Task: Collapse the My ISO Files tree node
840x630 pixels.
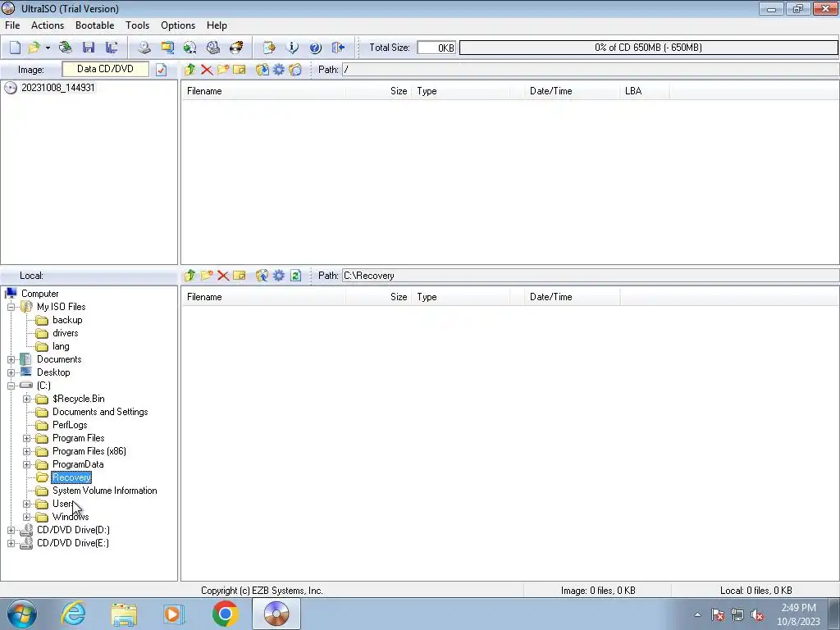Action: pyautogui.click(x=11, y=307)
